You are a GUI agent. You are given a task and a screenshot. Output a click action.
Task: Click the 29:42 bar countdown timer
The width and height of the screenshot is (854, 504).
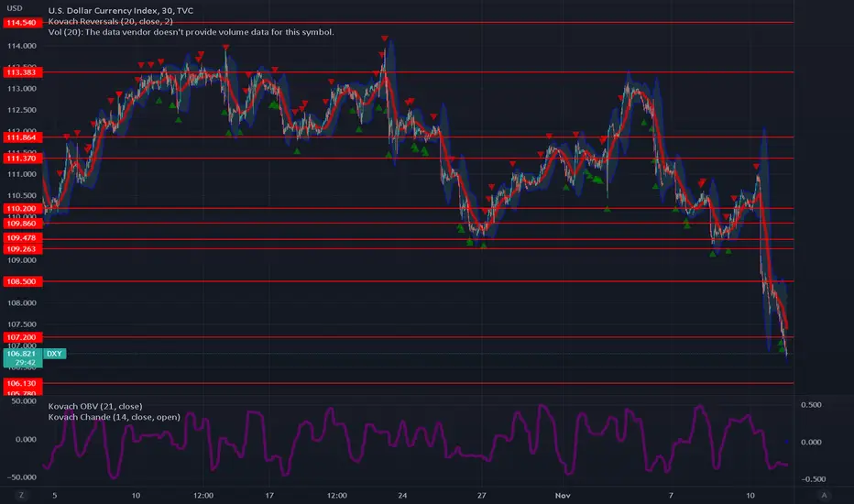click(25, 362)
